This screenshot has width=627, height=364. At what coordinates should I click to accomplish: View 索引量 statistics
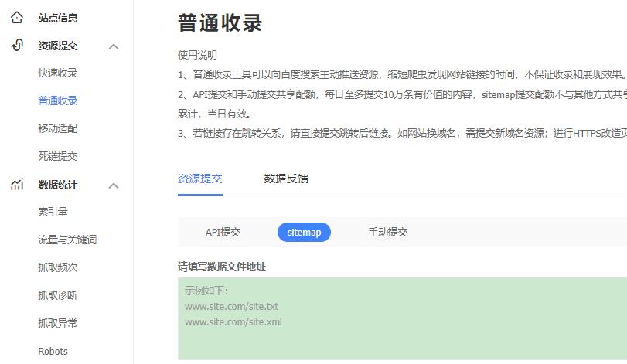53,212
